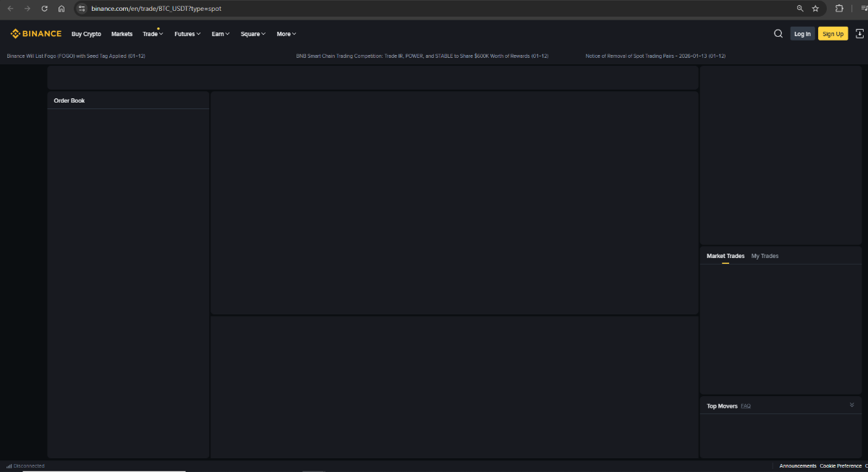Open browser extensions puzzle icon

click(x=839, y=9)
